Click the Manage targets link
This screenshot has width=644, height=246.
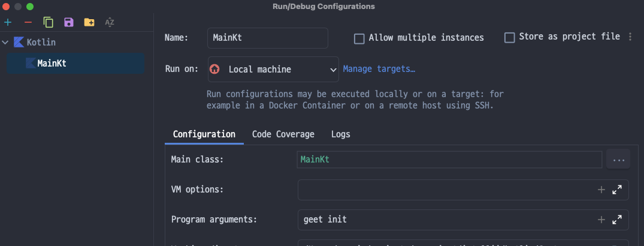pyautogui.click(x=379, y=69)
